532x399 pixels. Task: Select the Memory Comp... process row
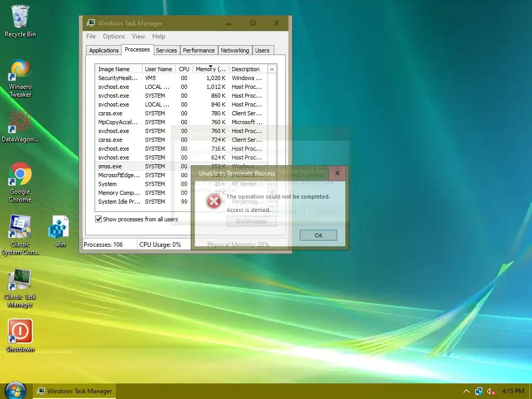coord(181,193)
